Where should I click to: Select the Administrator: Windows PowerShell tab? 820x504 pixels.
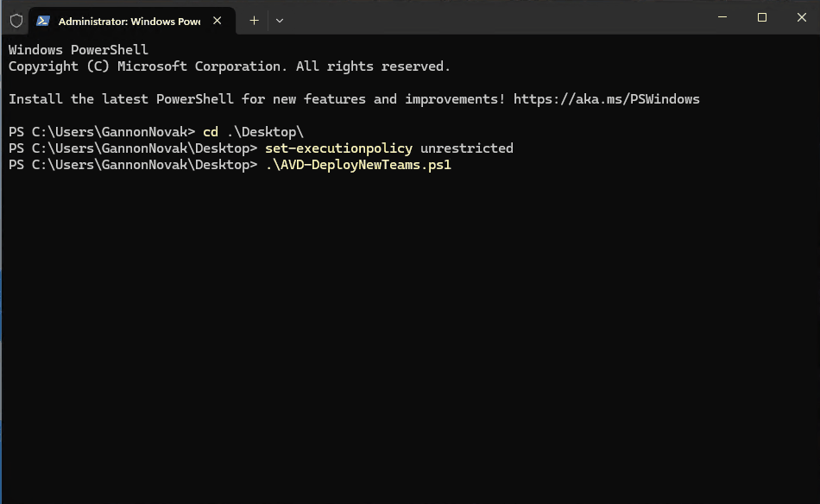pos(129,21)
